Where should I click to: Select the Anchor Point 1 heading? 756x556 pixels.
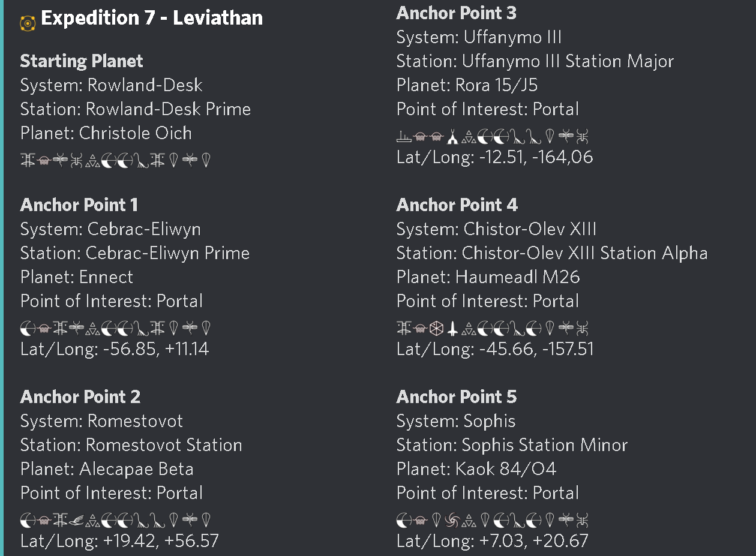79,205
